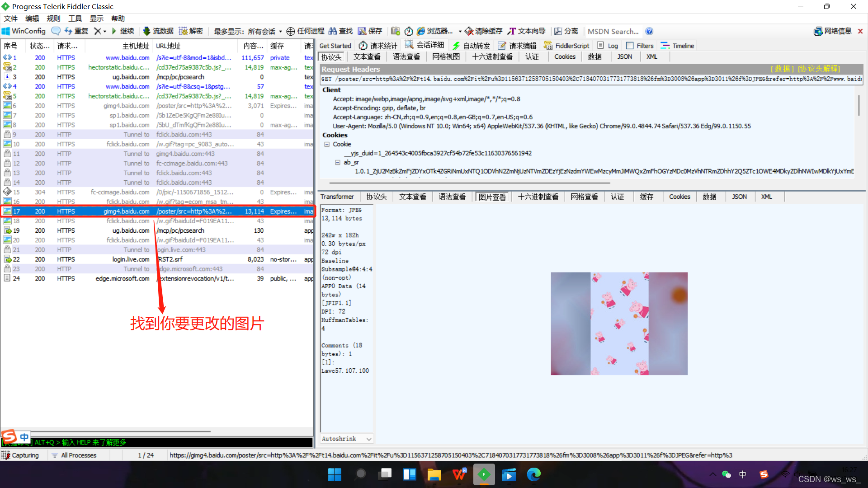Switch to 请求统计 tab
868x488 pixels.
pos(378,46)
